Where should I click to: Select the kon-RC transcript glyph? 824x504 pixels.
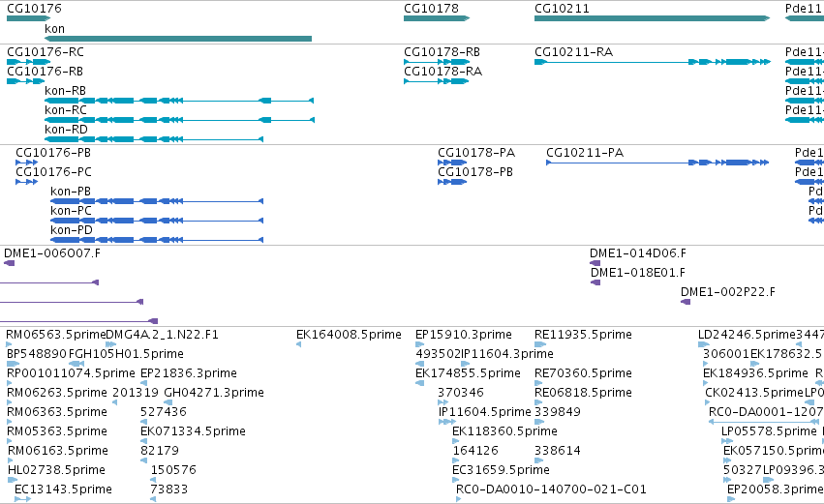pyautogui.click(x=179, y=120)
